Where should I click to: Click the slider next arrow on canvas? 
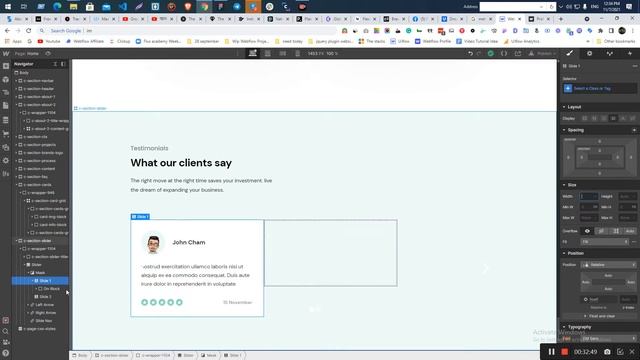point(485,268)
